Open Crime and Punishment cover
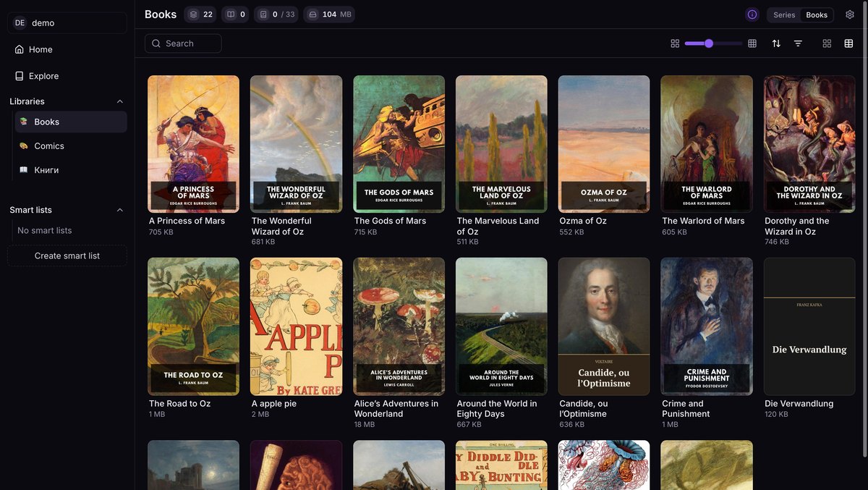868x490 pixels. 707,326
